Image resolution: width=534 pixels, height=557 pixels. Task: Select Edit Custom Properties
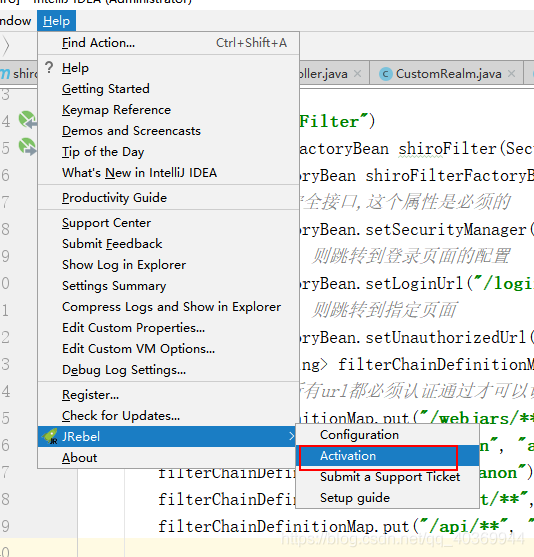point(168,328)
